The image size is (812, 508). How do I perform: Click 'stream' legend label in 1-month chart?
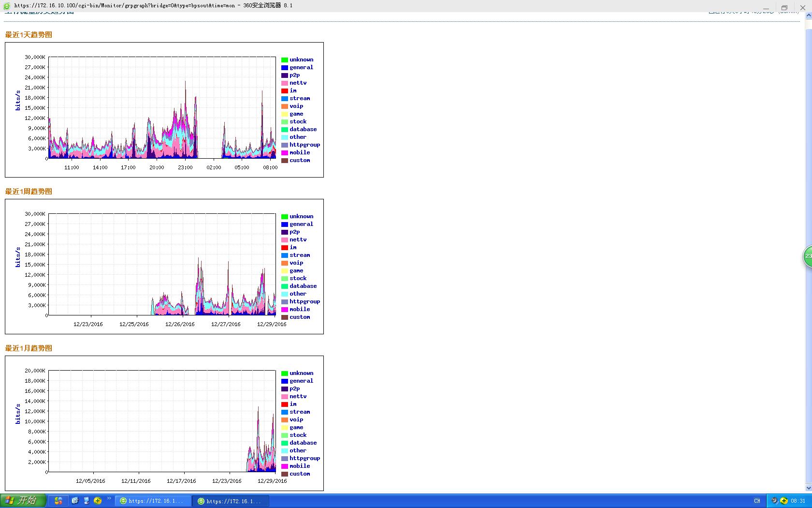(x=300, y=412)
